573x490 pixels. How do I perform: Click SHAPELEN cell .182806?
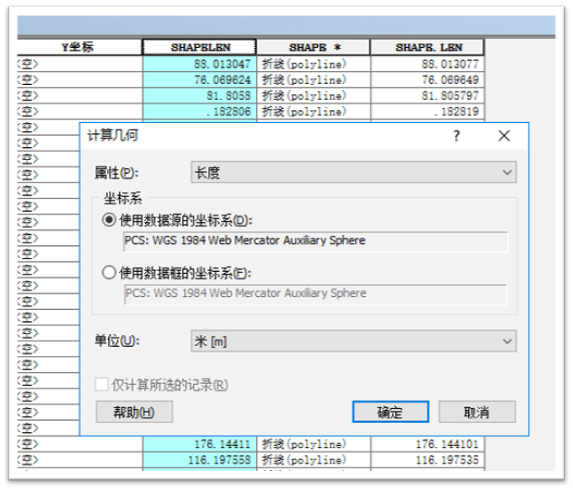point(200,111)
